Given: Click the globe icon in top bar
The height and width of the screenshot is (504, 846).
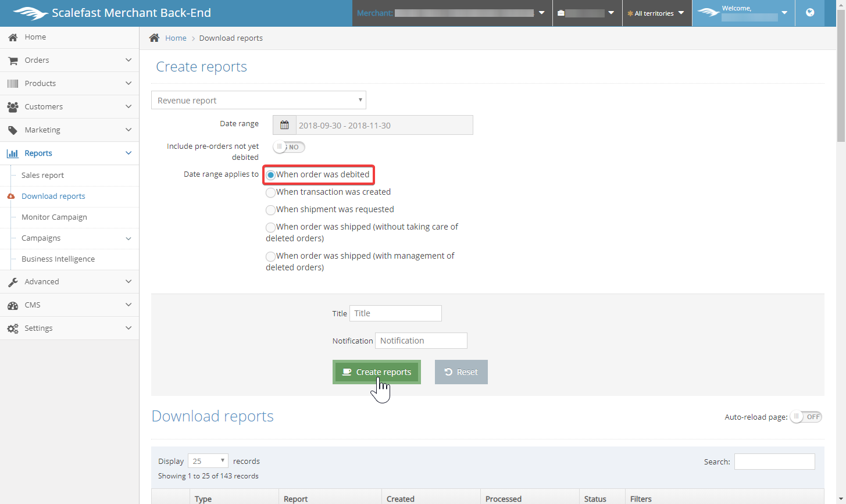Looking at the screenshot, I should coord(810,13).
